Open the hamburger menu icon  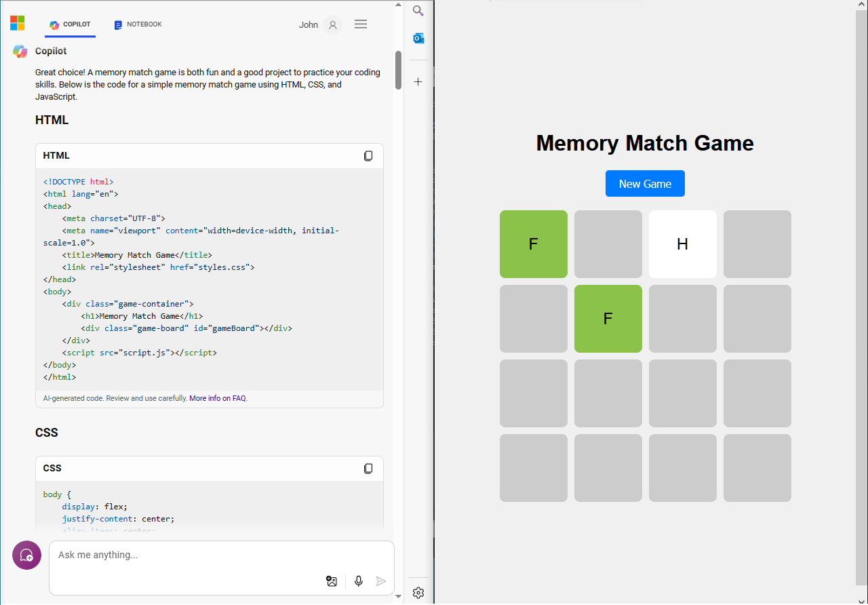[x=361, y=24]
